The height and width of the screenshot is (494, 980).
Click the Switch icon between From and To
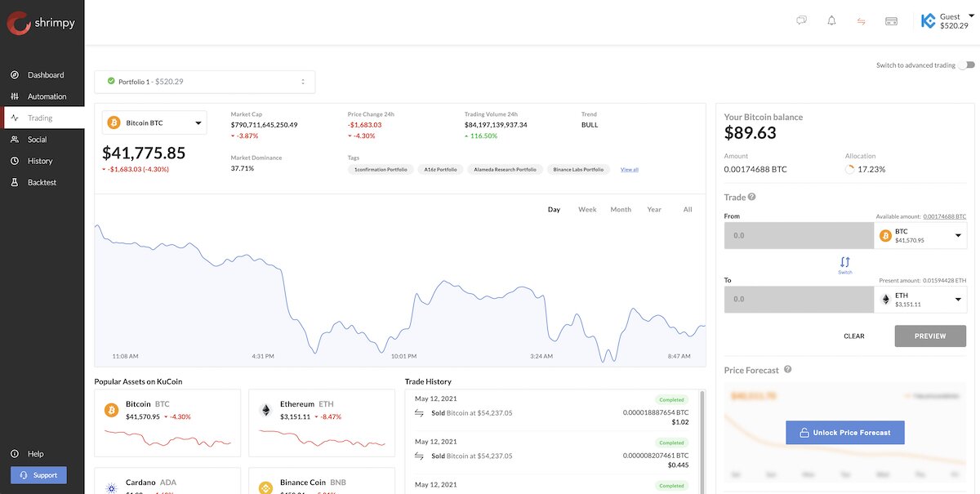845,261
